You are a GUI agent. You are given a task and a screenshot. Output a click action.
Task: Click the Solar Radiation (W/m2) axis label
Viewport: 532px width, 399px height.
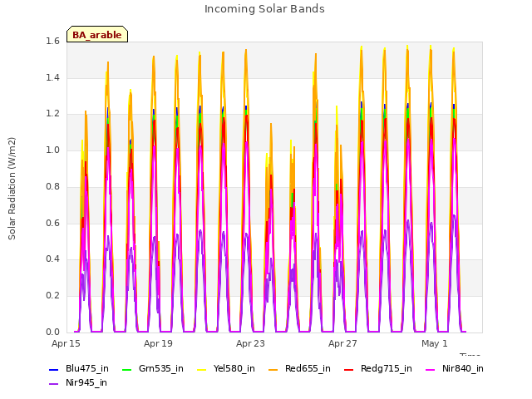(12, 189)
